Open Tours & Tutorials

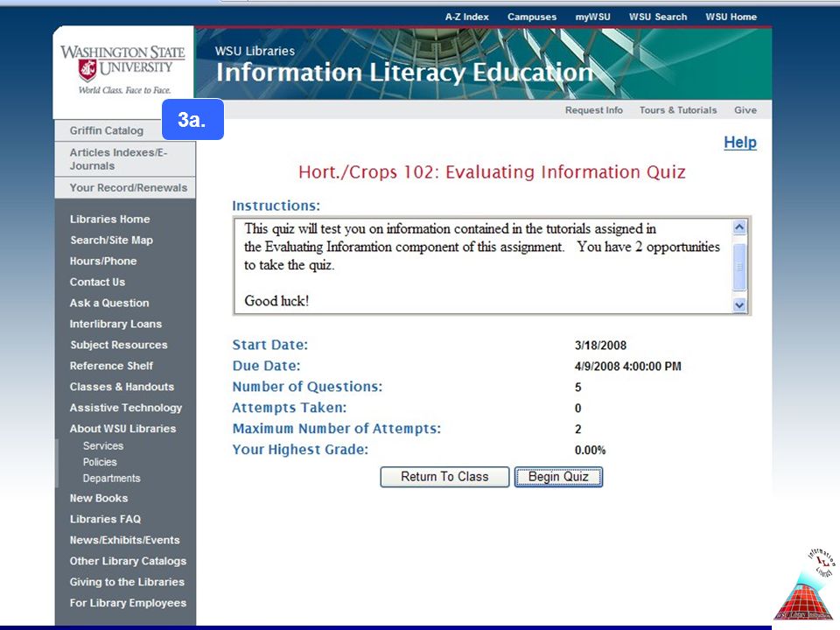pyautogui.click(x=677, y=110)
